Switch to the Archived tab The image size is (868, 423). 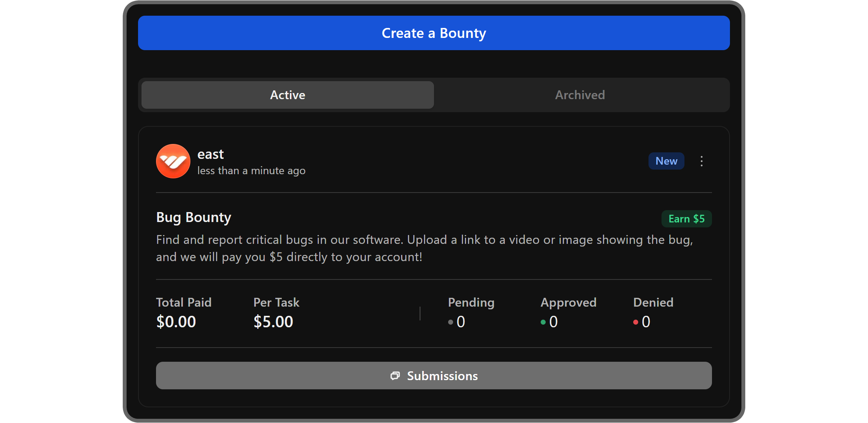[x=580, y=95]
